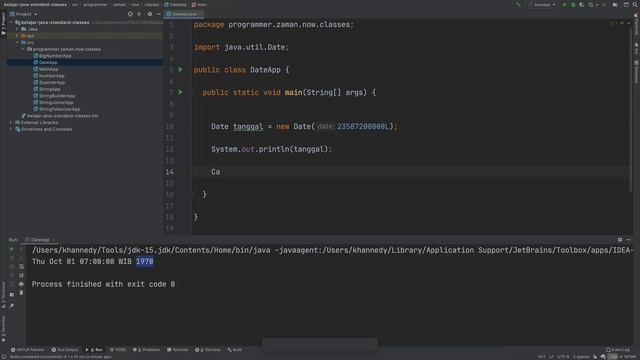640x360 pixels.
Task: Click the Clear All trash icon in Run console
Action: point(21,293)
